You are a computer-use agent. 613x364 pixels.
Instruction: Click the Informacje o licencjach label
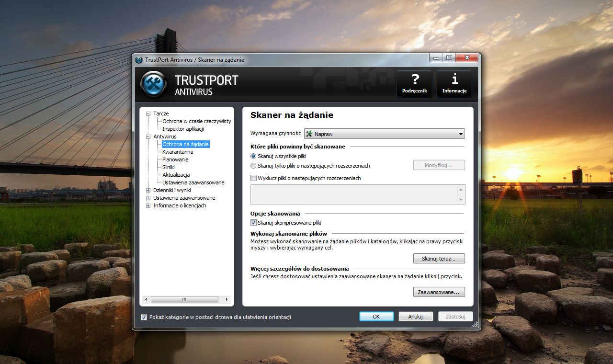(180, 205)
